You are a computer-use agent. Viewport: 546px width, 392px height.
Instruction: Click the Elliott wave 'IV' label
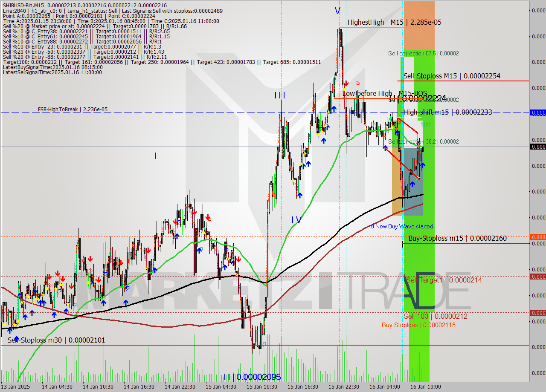[x=296, y=220]
